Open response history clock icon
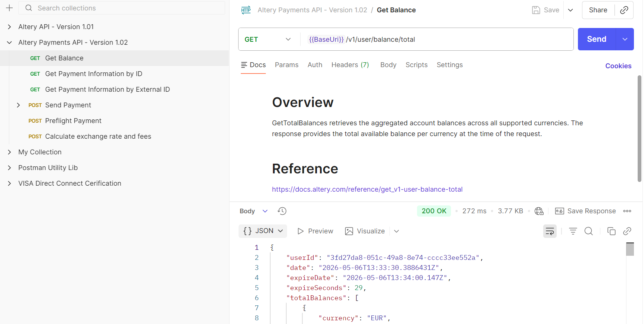 [282, 211]
